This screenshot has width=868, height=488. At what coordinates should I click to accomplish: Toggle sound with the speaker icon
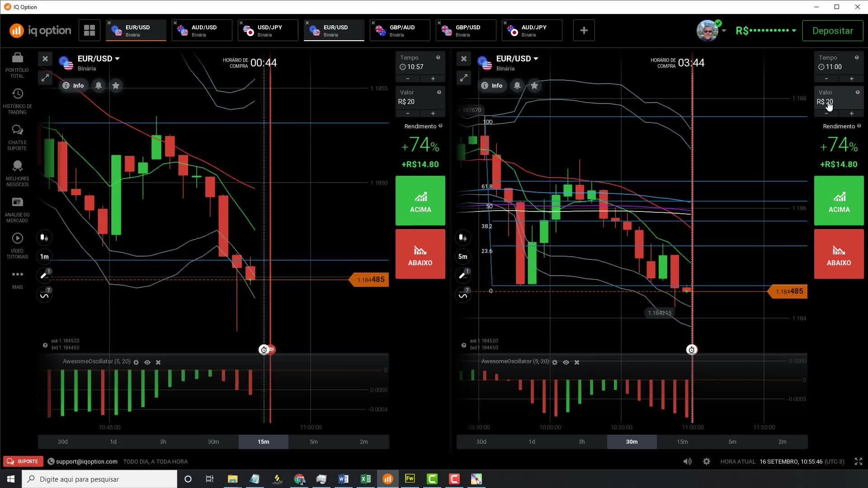(687, 461)
